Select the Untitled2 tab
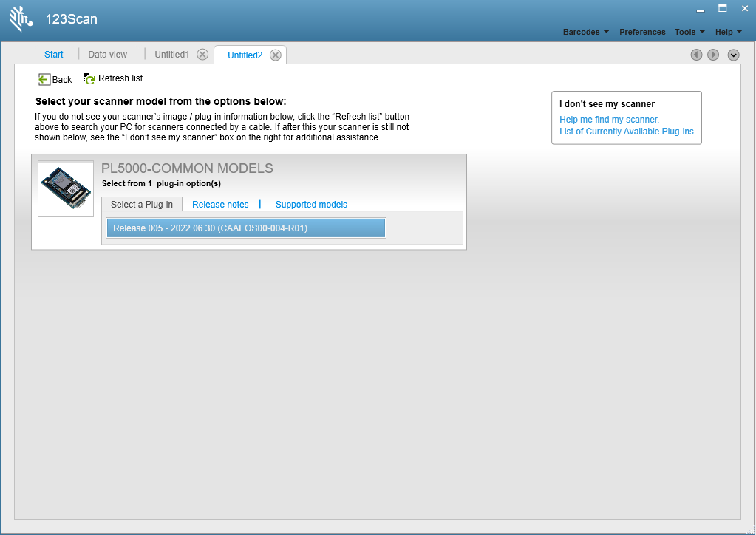This screenshot has height=535, width=756. coord(245,55)
